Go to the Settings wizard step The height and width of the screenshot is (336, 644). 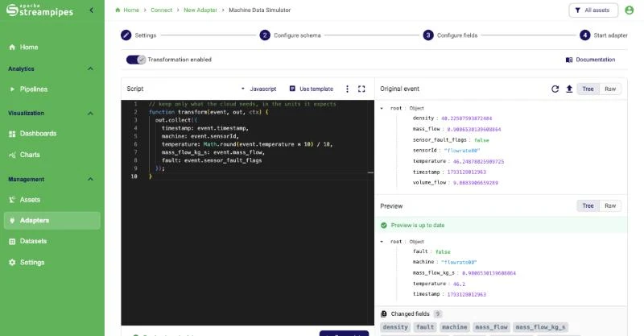138,35
